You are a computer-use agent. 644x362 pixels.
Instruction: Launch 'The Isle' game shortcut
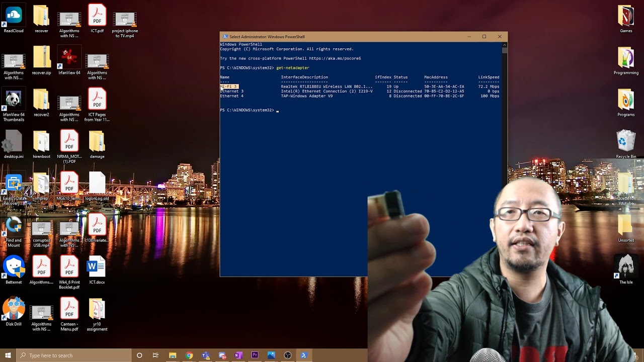click(x=626, y=270)
